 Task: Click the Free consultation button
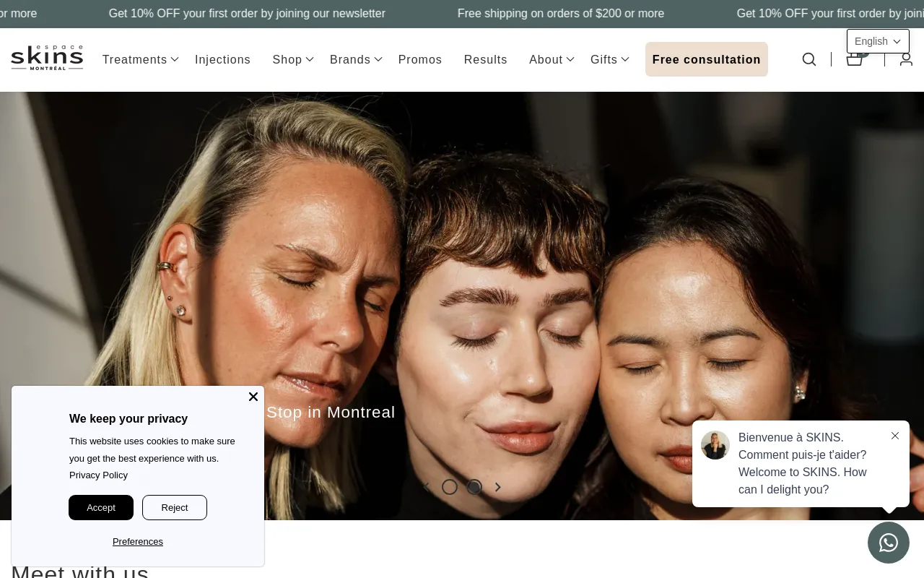click(706, 59)
